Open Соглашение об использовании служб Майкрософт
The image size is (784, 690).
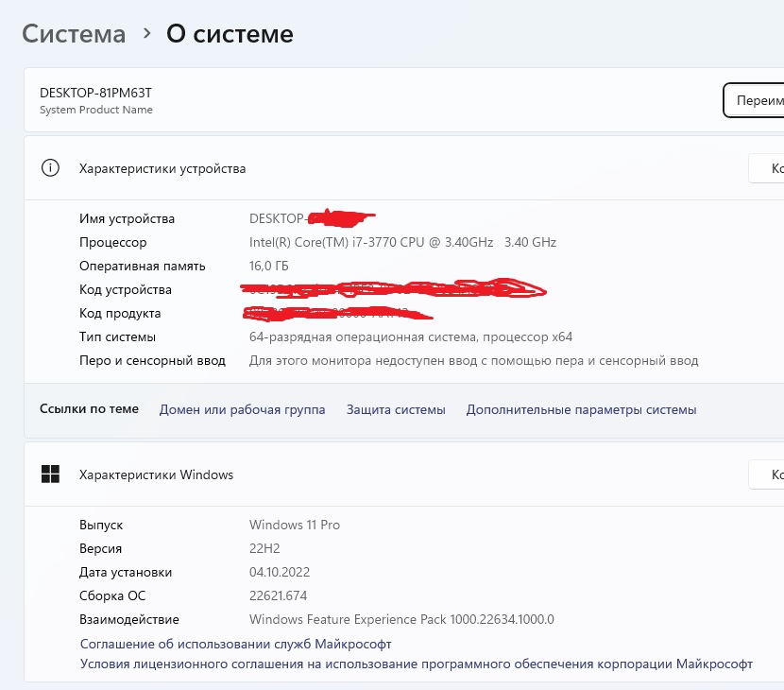(x=235, y=644)
